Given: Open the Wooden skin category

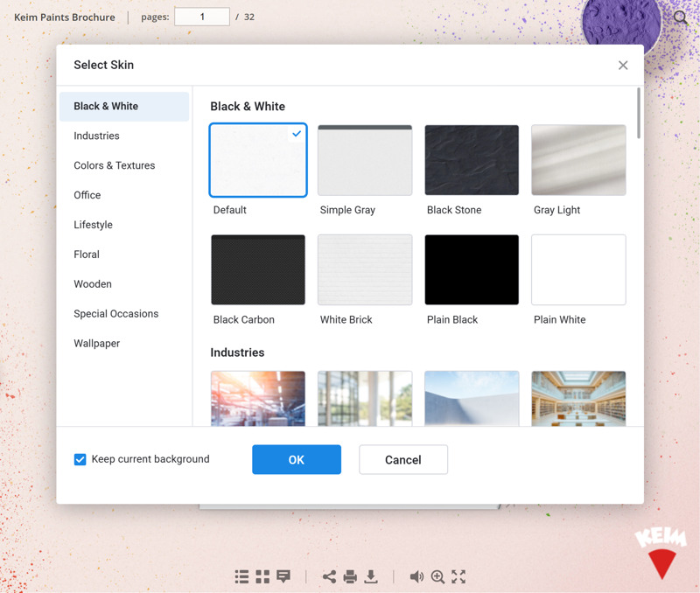Looking at the screenshot, I should (x=124, y=283).
